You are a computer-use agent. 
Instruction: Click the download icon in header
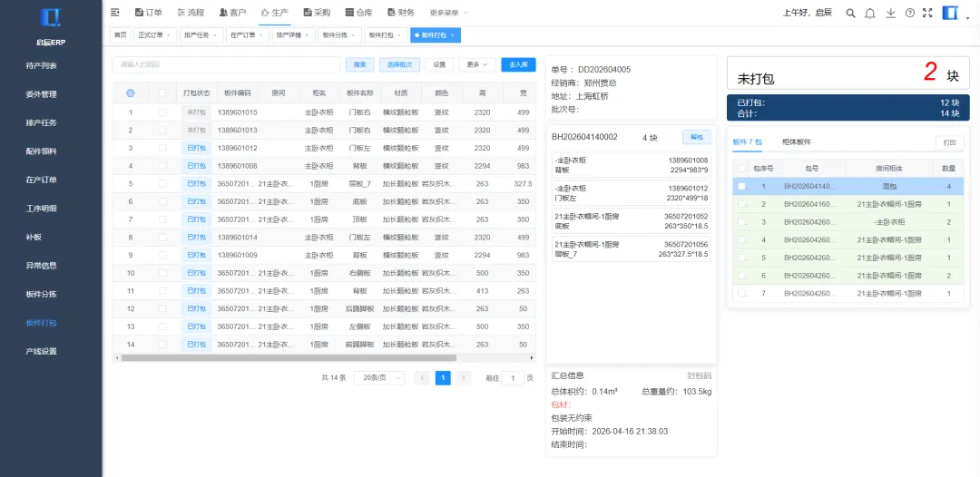click(891, 13)
